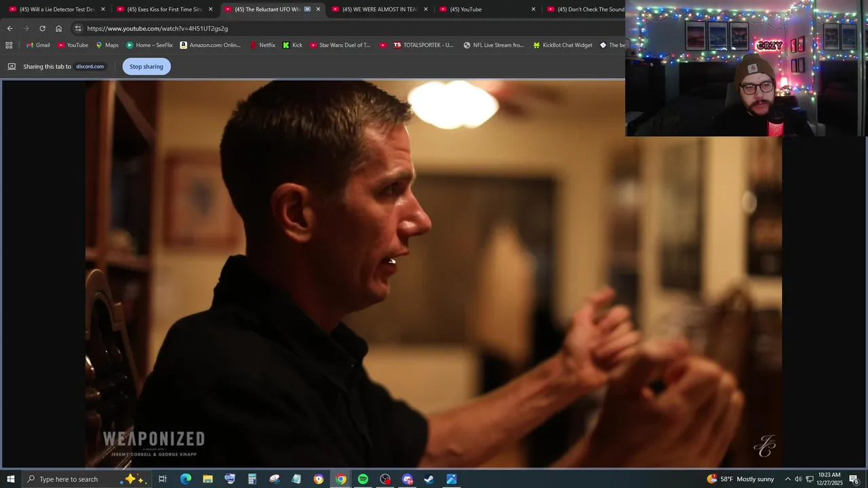Image resolution: width=868 pixels, height=488 pixels.
Task: Reload the YouTube page
Action: (x=42, y=28)
